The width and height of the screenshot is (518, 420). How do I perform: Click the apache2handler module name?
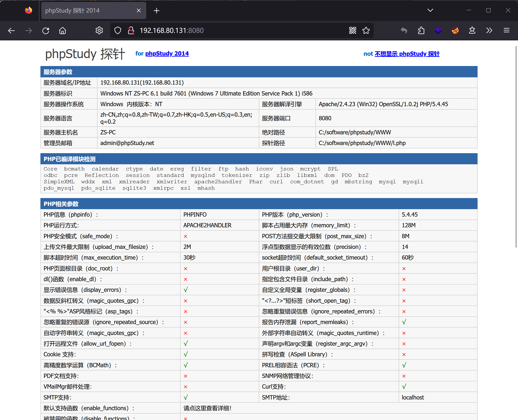[218, 182]
